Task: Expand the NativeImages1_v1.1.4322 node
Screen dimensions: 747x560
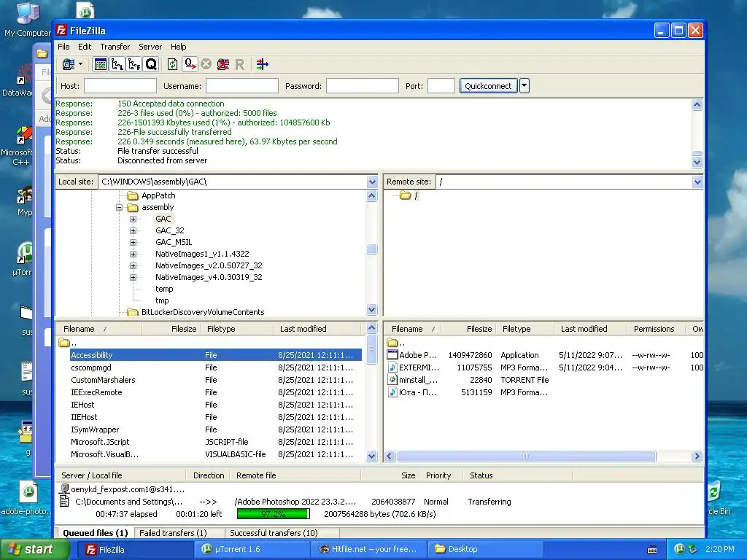Action: 133,254
